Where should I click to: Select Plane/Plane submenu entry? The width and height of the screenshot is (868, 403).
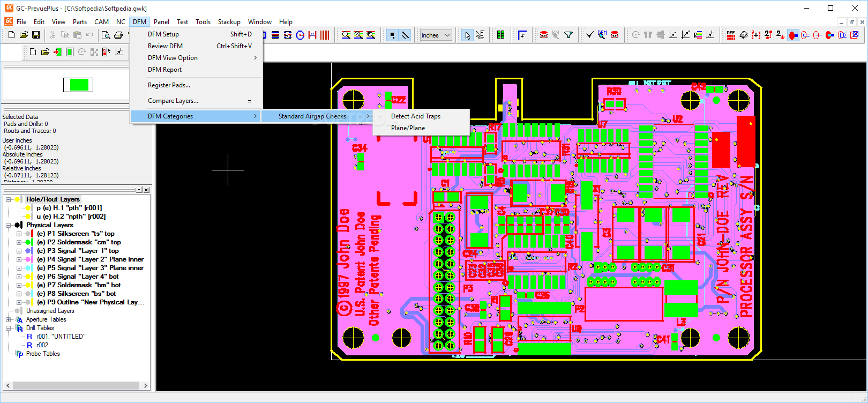click(421, 128)
